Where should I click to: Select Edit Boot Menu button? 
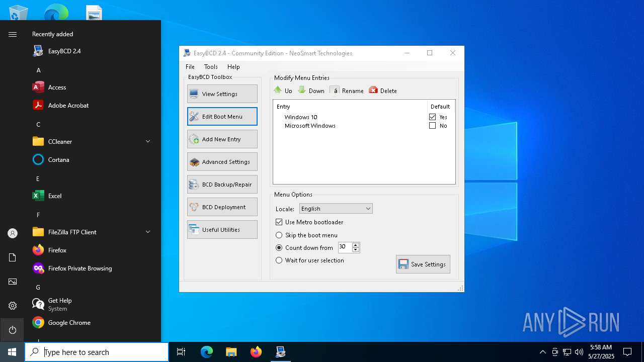[x=222, y=117]
